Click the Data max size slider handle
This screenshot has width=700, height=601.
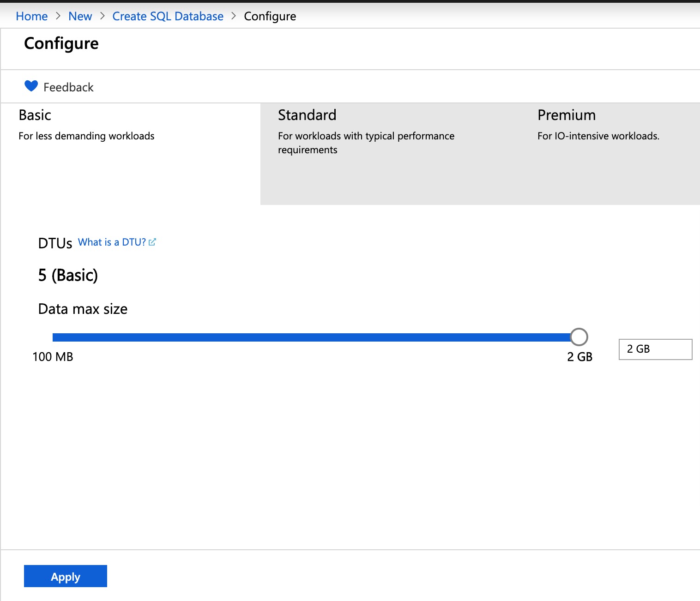click(x=579, y=337)
